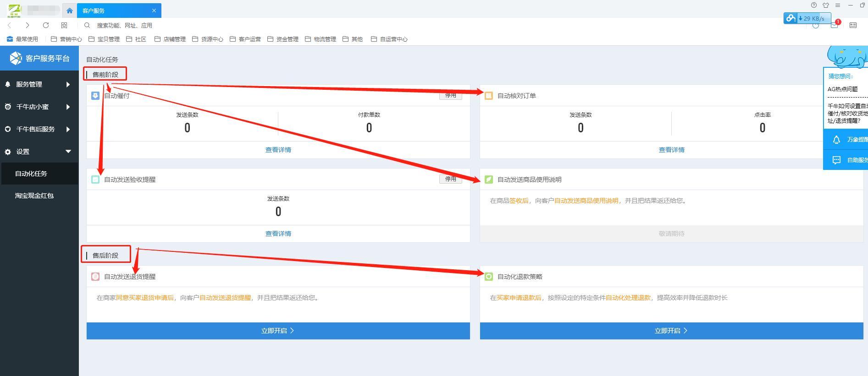
Task: Click the 自动核对订单 card title
Action: coord(517,96)
